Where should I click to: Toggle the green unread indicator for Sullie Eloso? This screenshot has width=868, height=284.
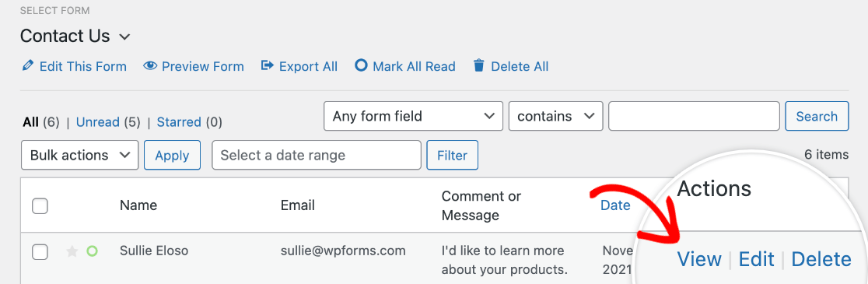point(92,251)
